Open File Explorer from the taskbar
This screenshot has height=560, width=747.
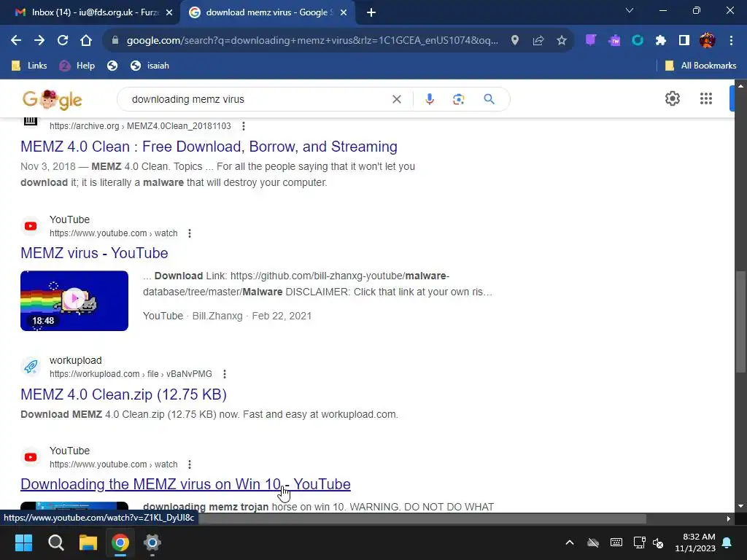[88, 542]
